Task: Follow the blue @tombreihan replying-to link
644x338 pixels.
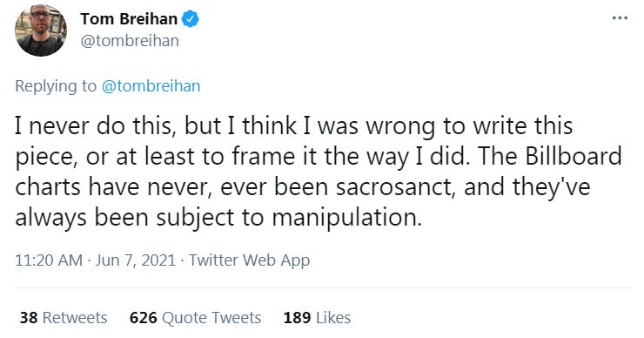Action: [x=151, y=86]
